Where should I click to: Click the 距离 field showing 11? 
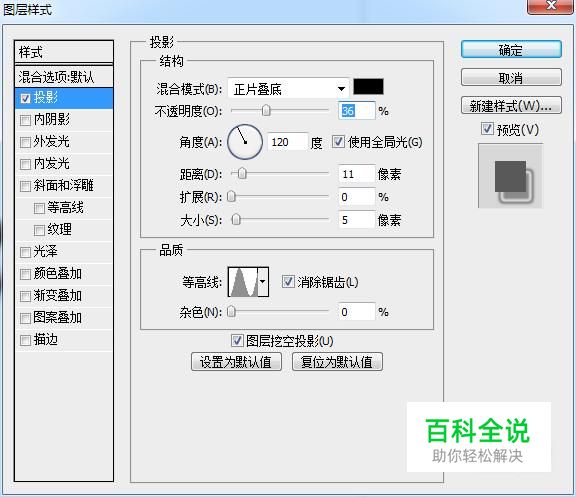[x=357, y=174]
